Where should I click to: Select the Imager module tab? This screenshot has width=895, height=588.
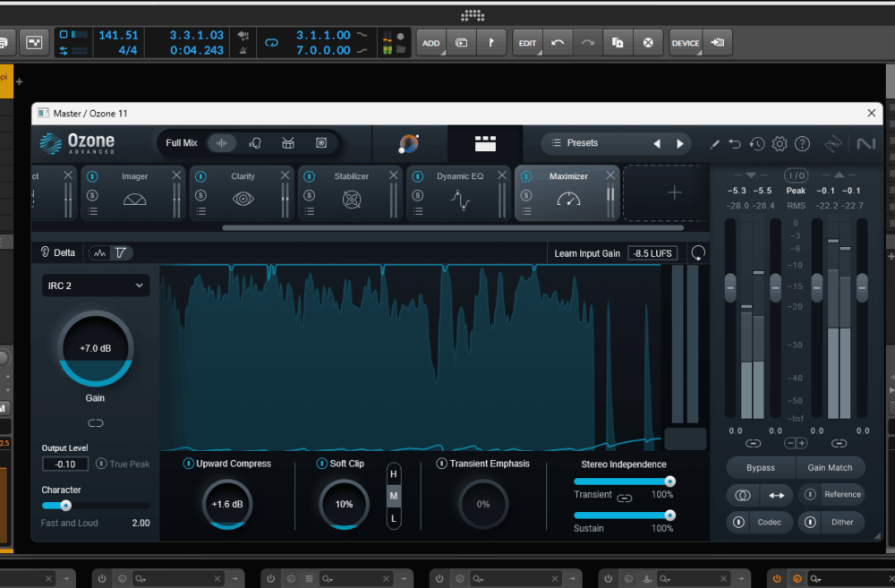click(x=133, y=193)
